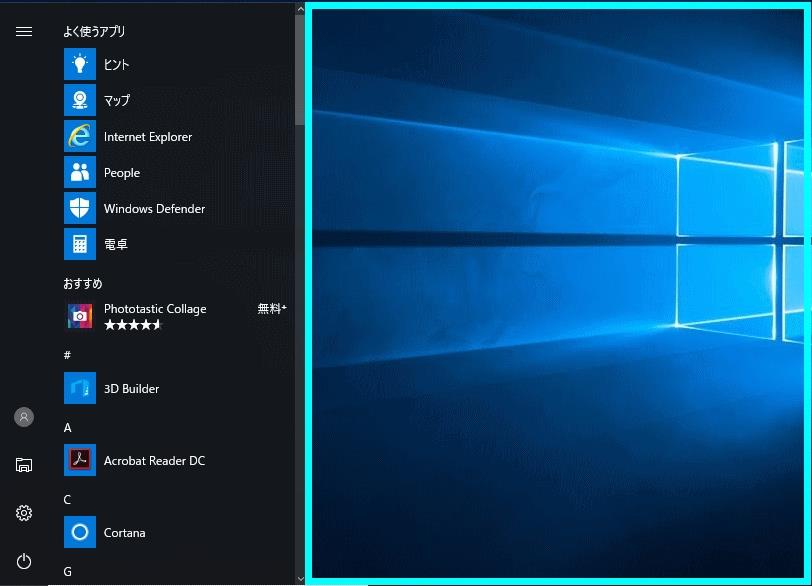Select the Windows Defender label
This screenshot has width=812, height=586.
[x=154, y=209]
